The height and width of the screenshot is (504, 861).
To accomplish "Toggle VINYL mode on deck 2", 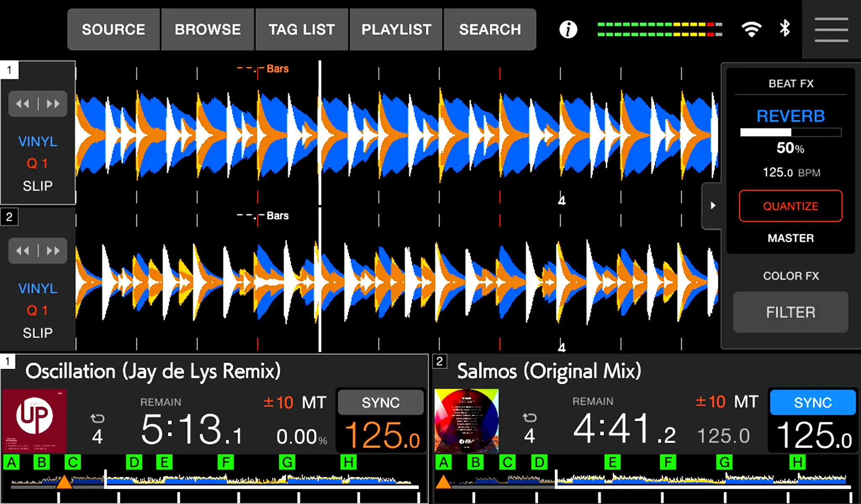I will (38, 289).
